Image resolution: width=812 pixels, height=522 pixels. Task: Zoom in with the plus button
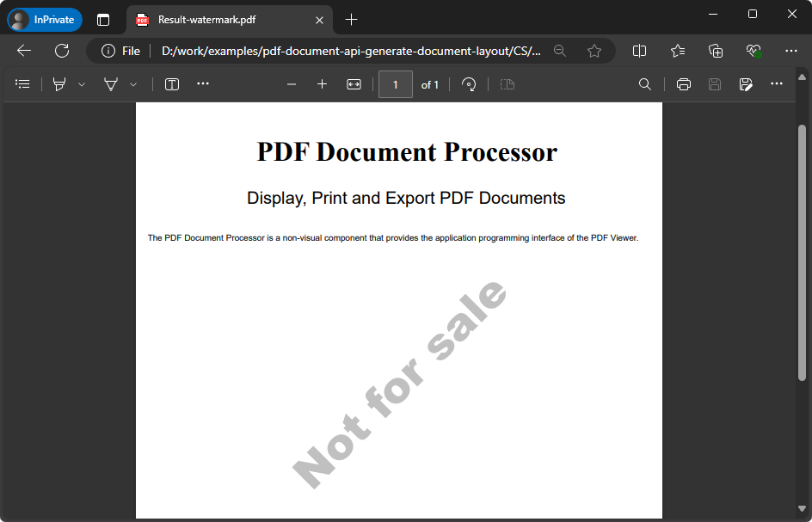(x=322, y=84)
